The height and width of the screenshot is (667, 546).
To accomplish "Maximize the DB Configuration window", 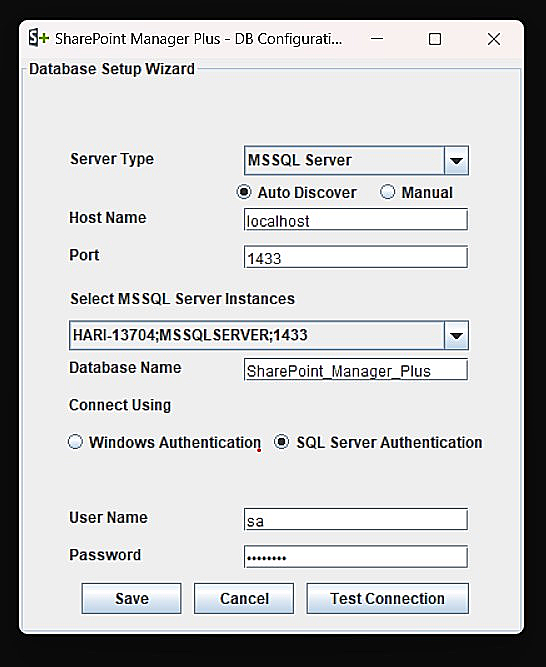I will 435,39.
